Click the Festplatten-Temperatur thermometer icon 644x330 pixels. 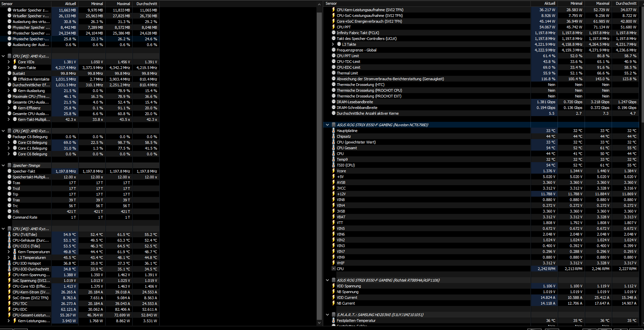[334, 321]
